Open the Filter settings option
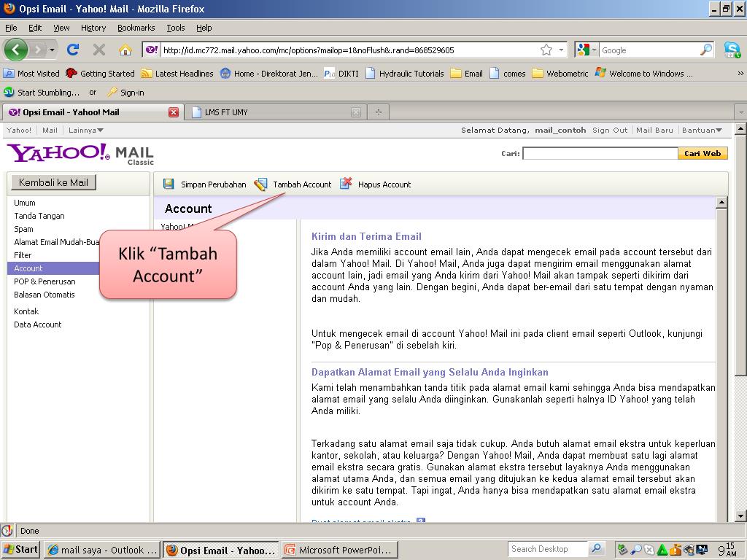 point(23,255)
